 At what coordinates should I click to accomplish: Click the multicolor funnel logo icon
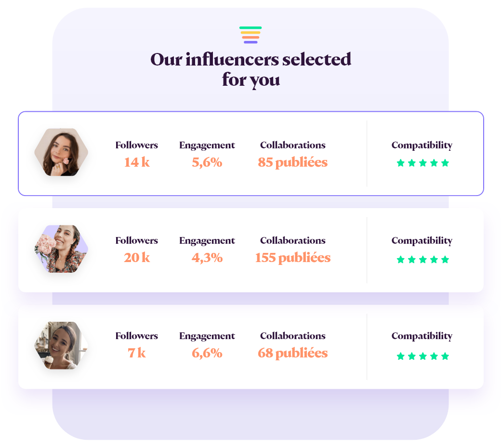[250, 35]
